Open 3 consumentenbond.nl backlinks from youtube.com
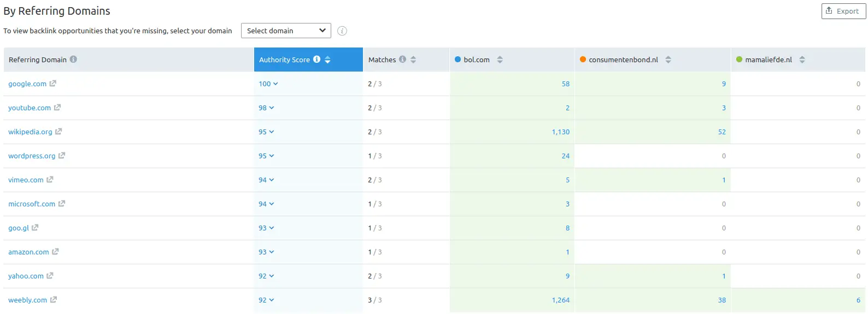This screenshot has width=868, height=314. click(x=724, y=108)
